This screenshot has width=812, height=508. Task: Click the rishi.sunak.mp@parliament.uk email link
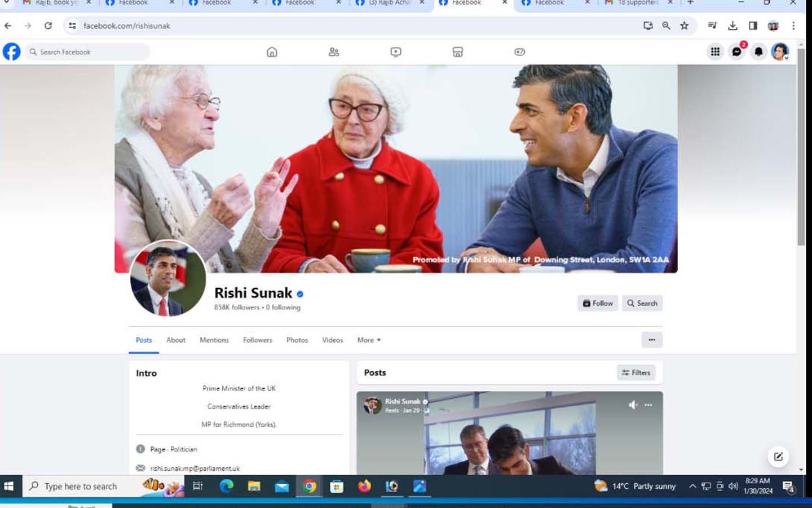195,468
